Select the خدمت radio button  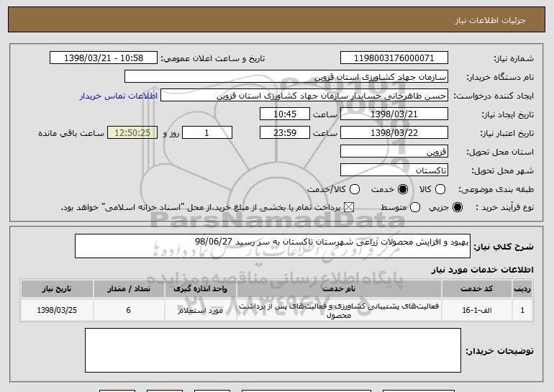click(402, 189)
